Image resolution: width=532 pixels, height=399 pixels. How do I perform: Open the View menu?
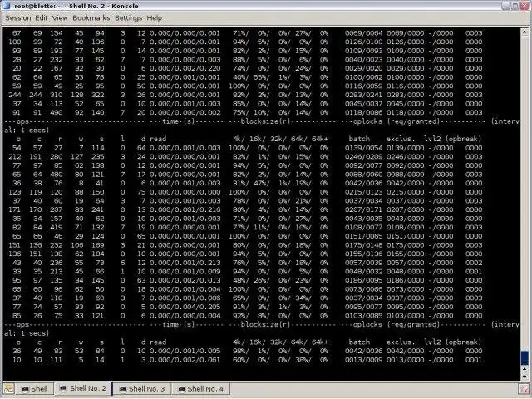point(60,18)
